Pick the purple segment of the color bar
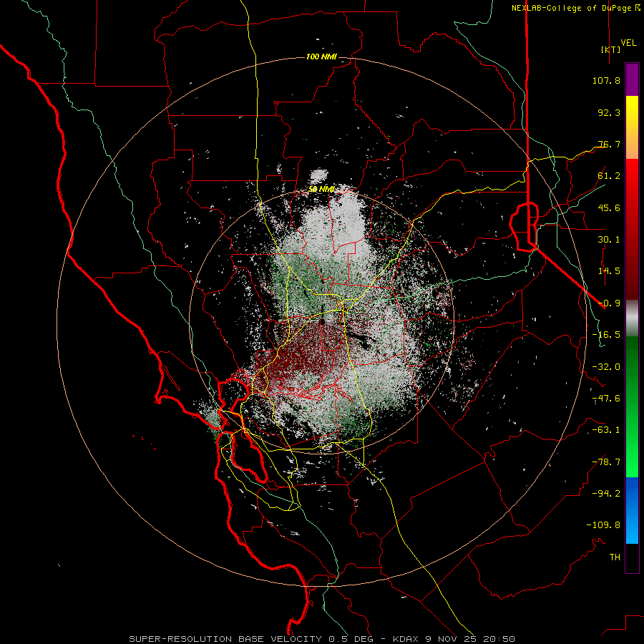The height and width of the screenshot is (644, 644). point(632,79)
